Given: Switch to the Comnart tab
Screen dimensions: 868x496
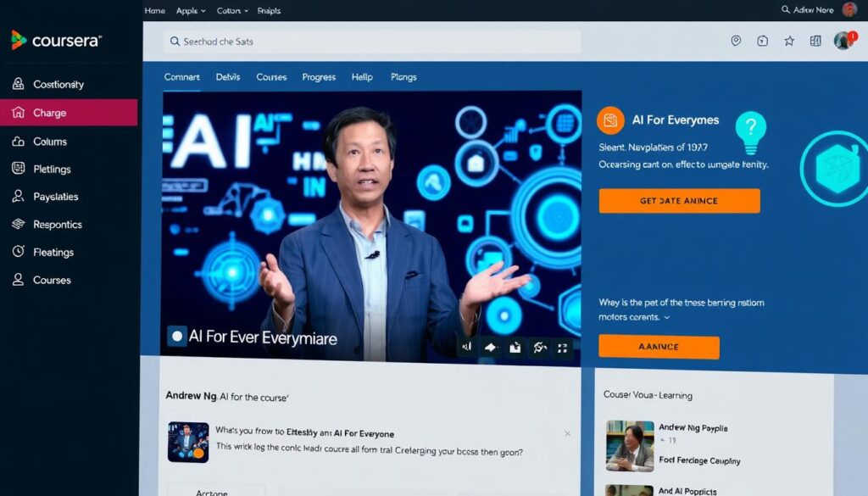Looking at the screenshot, I should click(x=181, y=77).
